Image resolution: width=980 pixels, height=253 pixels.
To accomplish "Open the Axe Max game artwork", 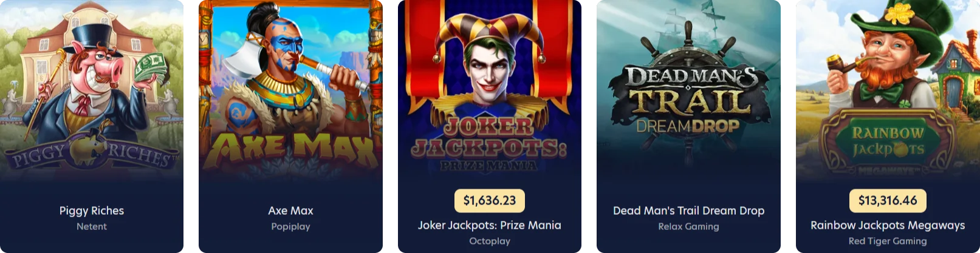I will click(x=290, y=91).
